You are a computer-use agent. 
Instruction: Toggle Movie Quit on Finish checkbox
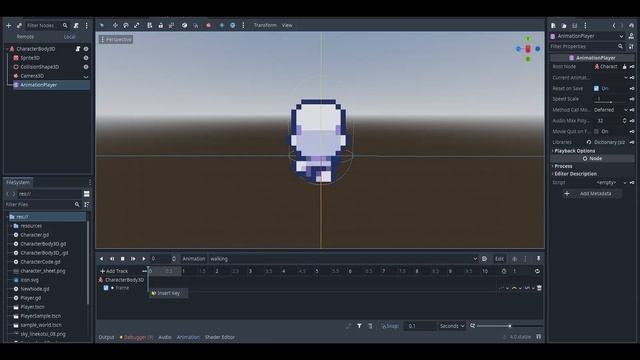pyautogui.click(x=596, y=131)
